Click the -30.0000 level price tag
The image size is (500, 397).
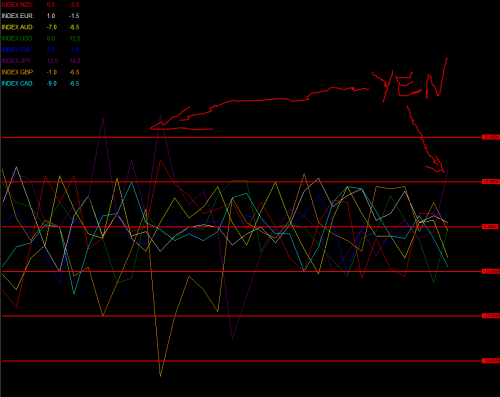click(491, 361)
